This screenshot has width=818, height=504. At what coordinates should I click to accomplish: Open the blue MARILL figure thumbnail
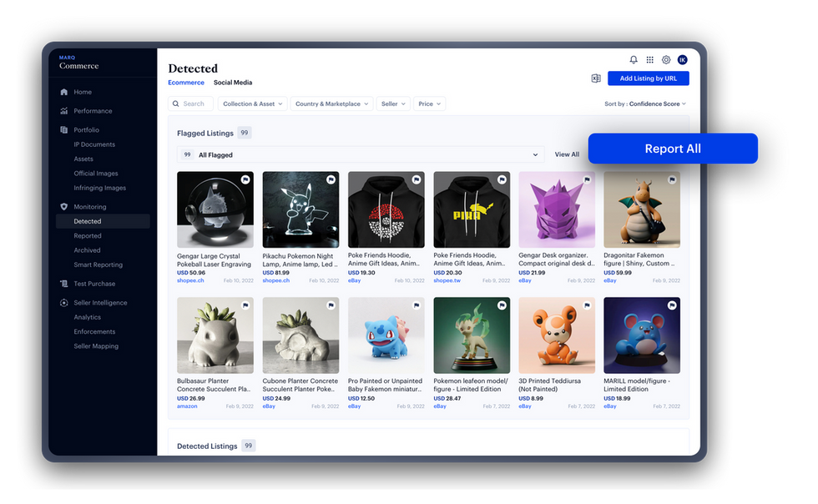click(x=642, y=335)
